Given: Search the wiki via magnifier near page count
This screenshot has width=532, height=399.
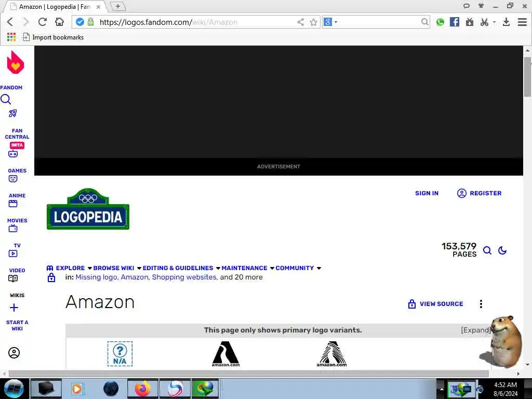Looking at the screenshot, I should pyautogui.click(x=487, y=251).
